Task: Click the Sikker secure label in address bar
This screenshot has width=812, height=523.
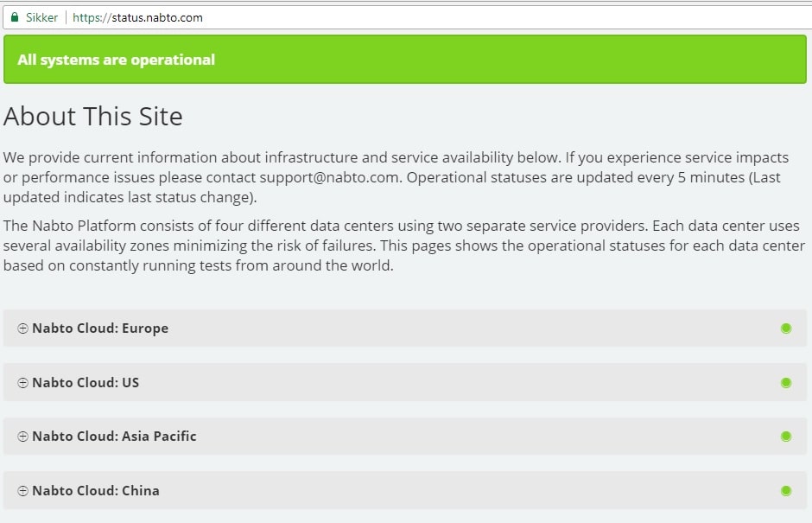Action: (42, 17)
